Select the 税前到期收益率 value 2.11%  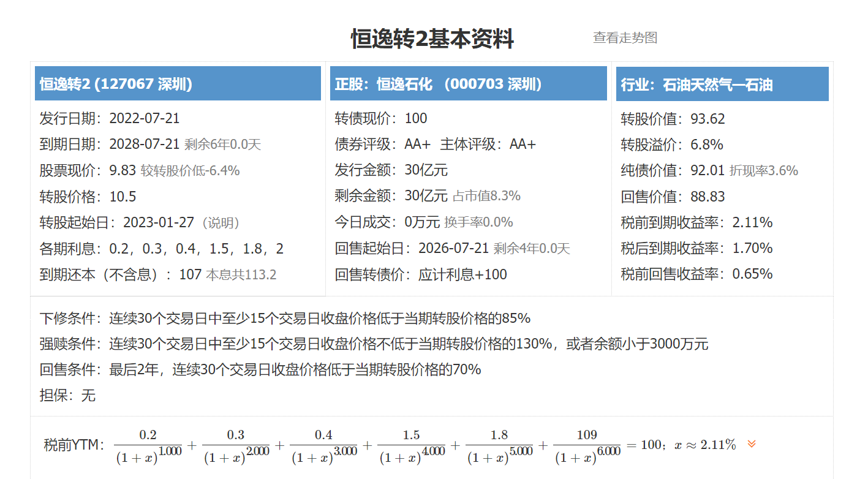click(753, 222)
